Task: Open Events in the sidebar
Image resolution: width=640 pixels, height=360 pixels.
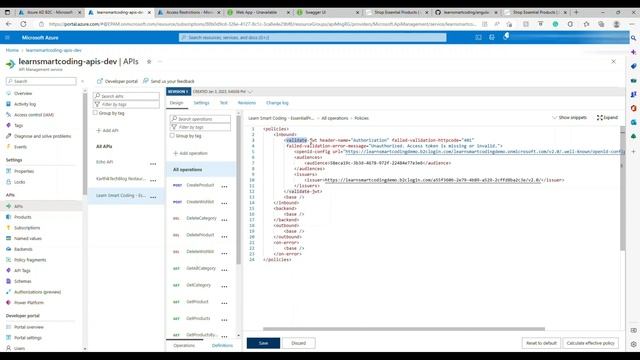Action: coord(20,147)
